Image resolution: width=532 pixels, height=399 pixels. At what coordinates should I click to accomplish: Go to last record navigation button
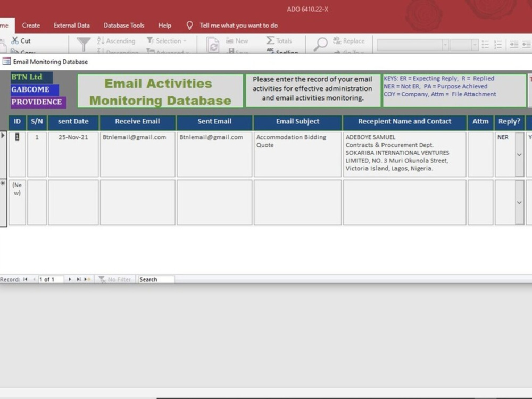78,280
